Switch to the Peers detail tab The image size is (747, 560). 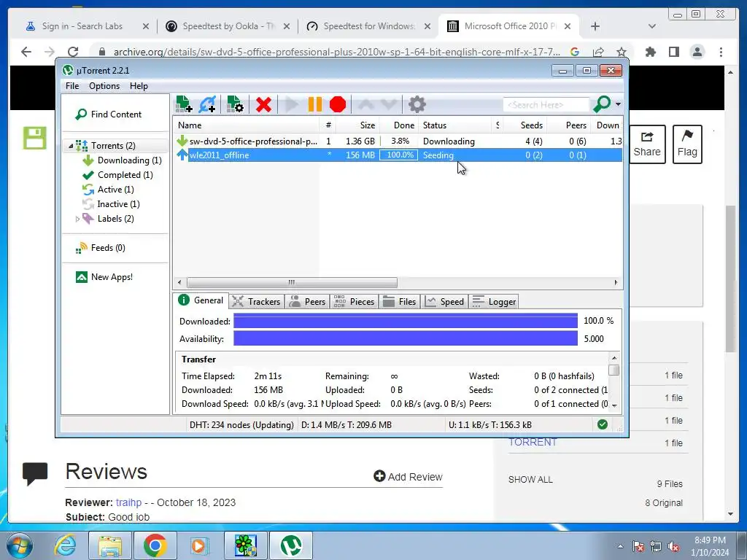(308, 301)
